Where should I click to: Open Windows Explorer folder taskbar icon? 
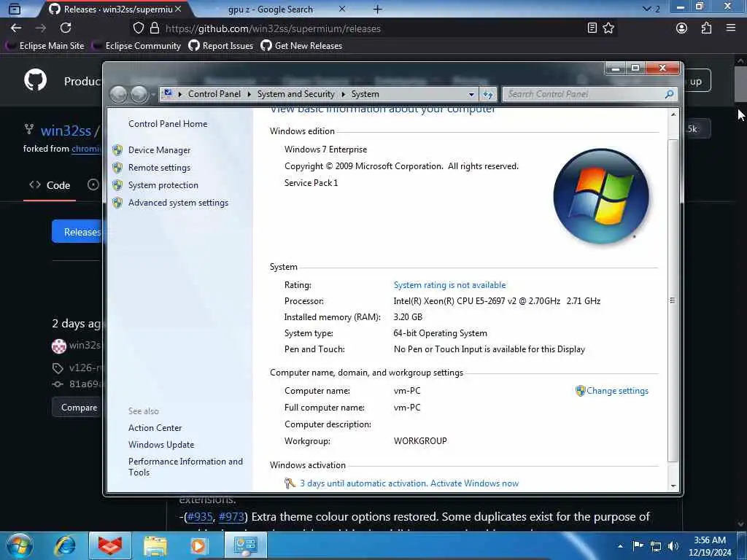(155, 546)
